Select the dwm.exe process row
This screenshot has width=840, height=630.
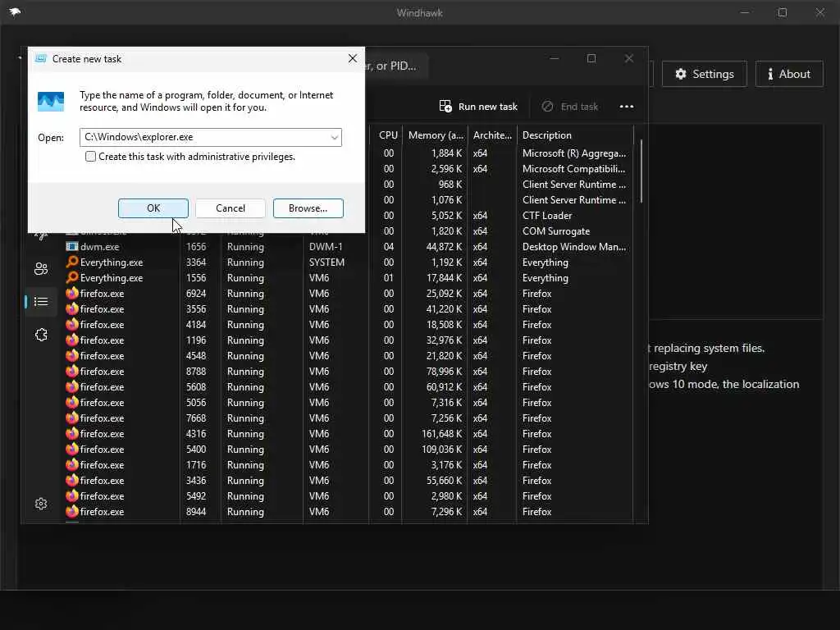(348, 247)
